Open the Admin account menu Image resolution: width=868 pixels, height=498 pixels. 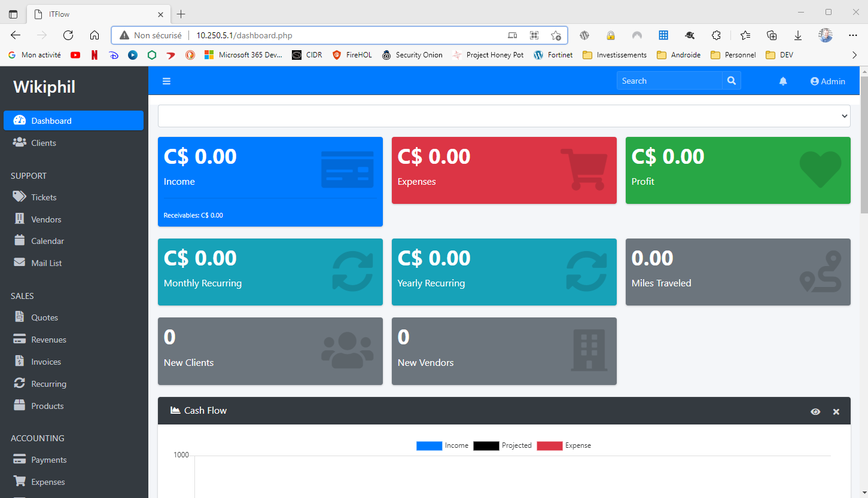[x=827, y=81]
